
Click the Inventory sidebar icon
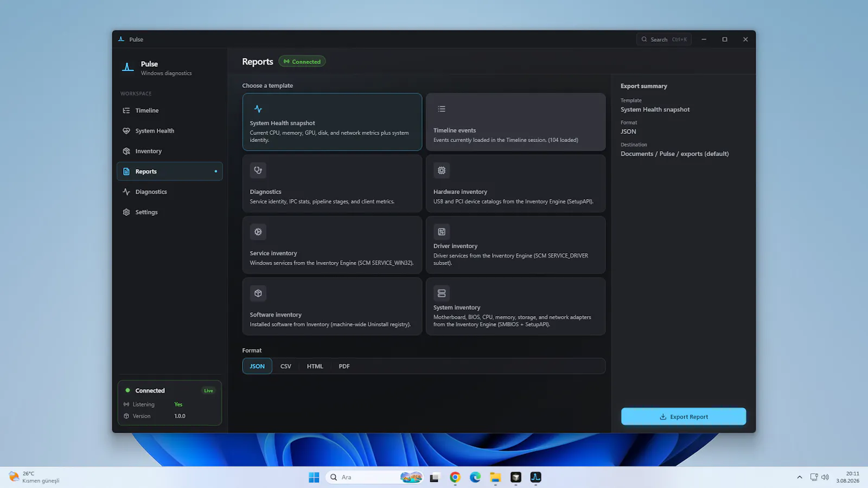(126, 151)
